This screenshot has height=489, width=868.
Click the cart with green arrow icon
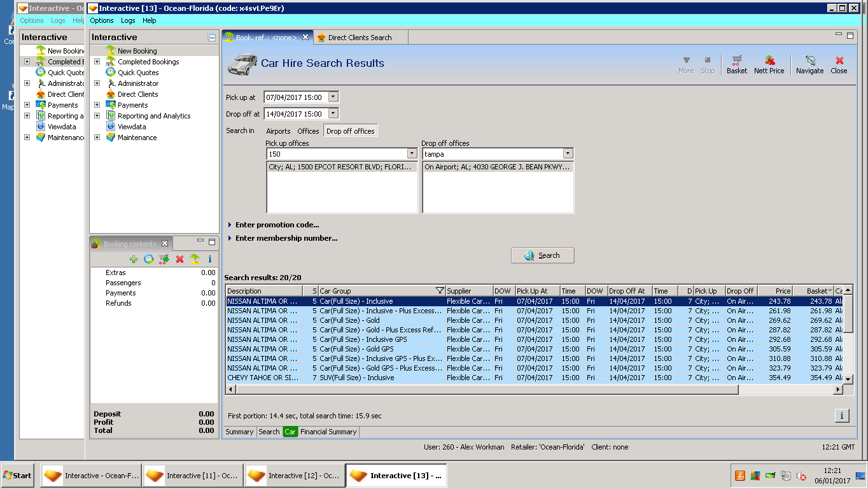pos(164,259)
